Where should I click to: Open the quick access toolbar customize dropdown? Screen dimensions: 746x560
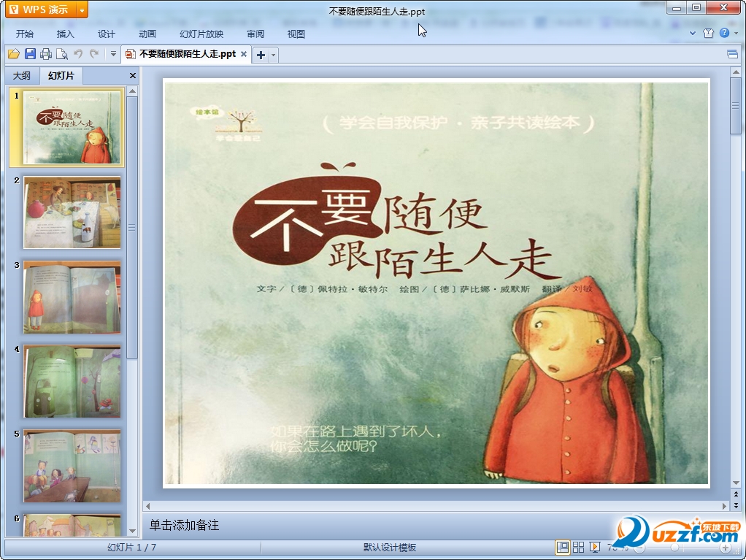point(113,54)
